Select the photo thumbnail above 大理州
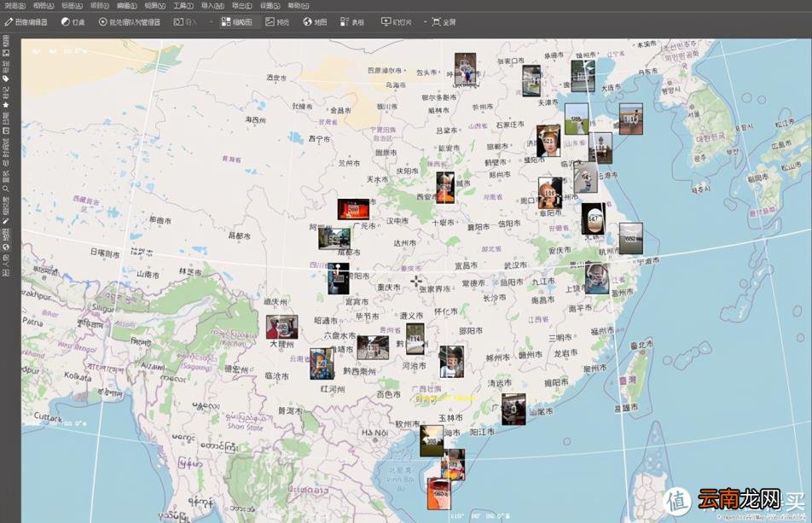 coord(281,328)
